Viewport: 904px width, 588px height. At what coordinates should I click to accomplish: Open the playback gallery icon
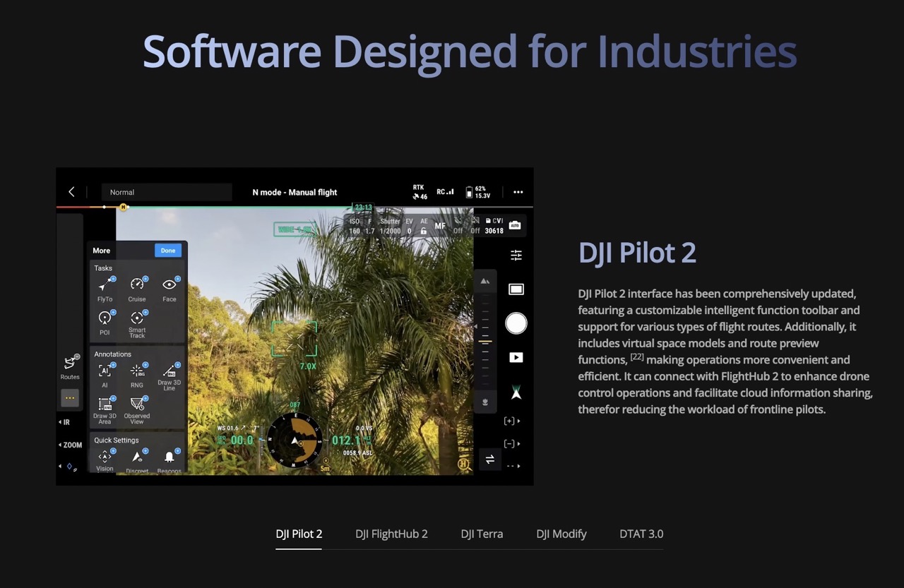pyautogui.click(x=516, y=358)
